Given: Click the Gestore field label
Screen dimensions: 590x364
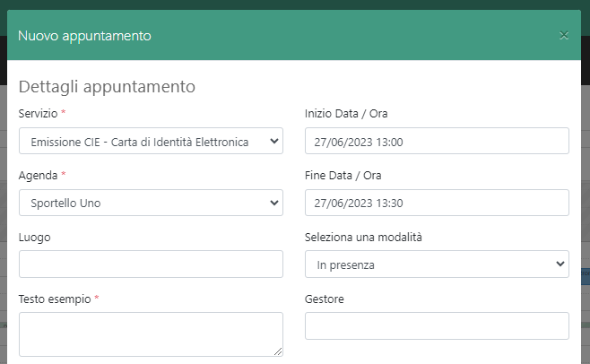Looking at the screenshot, I should click(325, 299).
